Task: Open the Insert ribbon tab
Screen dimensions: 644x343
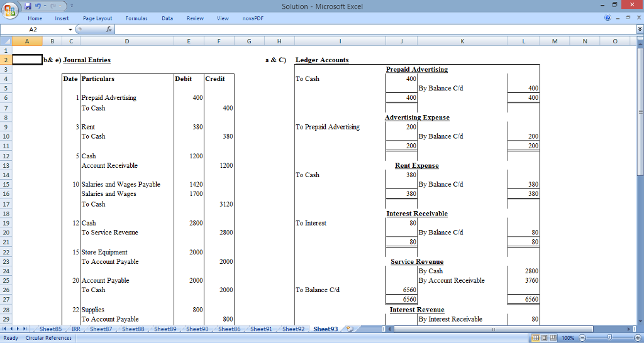Action: click(62, 18)
